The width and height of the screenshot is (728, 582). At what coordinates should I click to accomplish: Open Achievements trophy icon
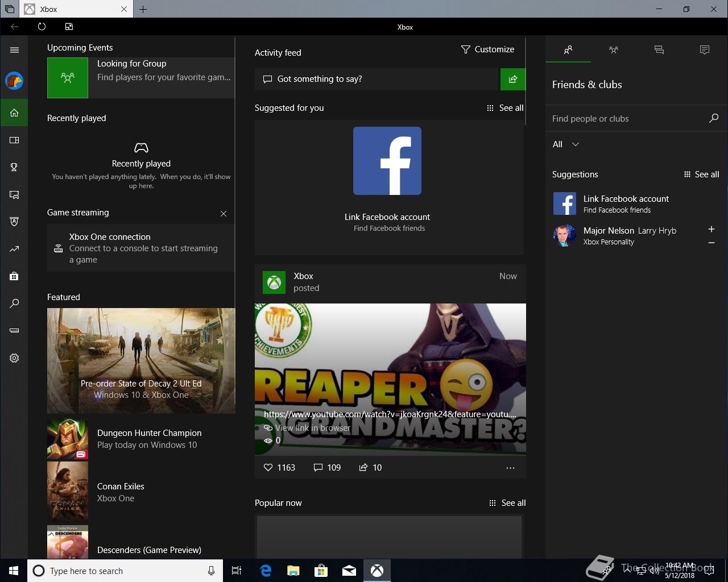click(x=14, y=167)
